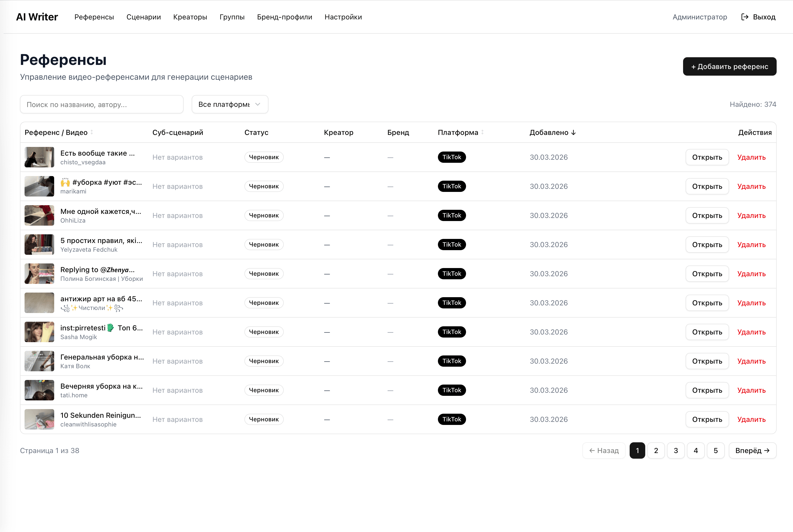The height and width of the screenshot is (532, 793).
Task: Click the logout icon next to Выход
Action: pyautogui.click(x=745, y=17)
